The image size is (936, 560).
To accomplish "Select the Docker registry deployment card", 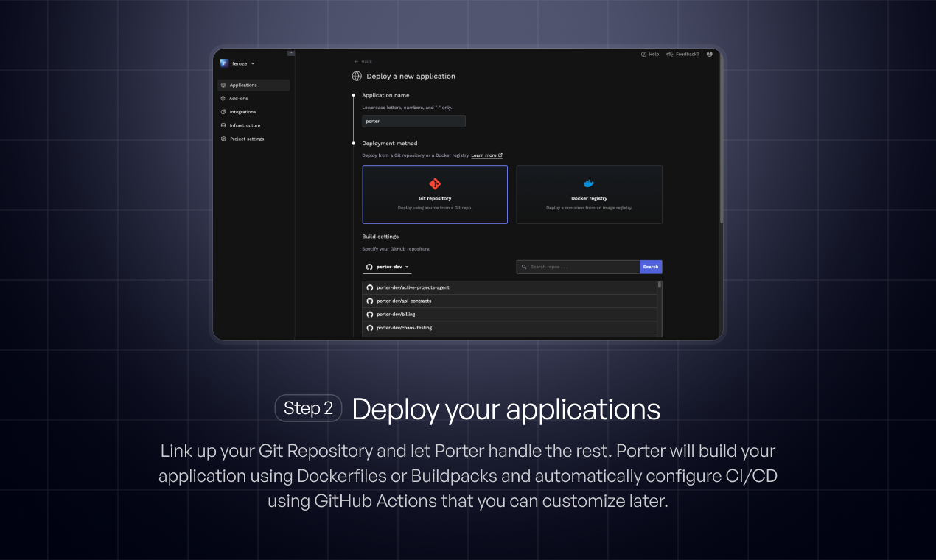I will [x=589, y=195].
